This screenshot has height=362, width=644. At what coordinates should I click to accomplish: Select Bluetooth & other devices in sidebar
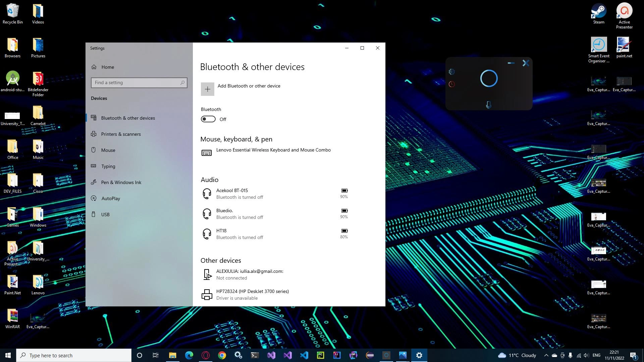pos(139,118)
